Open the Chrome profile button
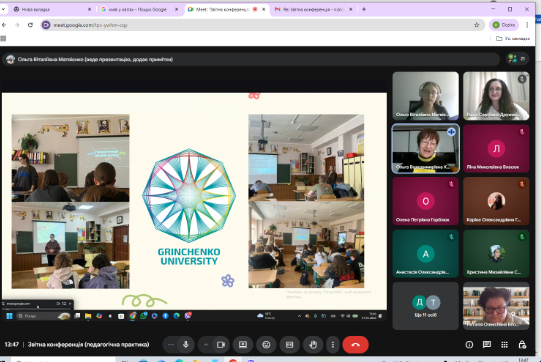The height and width of the screenshot is (362, 541). tap(504, 25)
